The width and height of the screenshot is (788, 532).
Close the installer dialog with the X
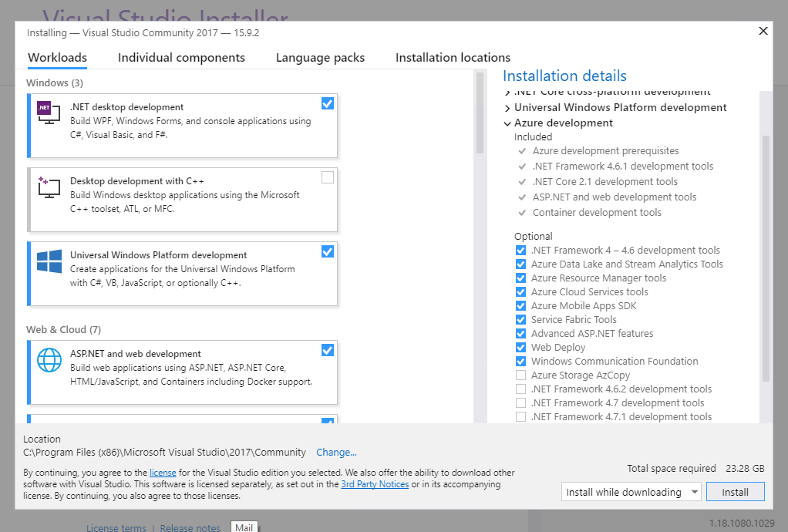point(763,31)
